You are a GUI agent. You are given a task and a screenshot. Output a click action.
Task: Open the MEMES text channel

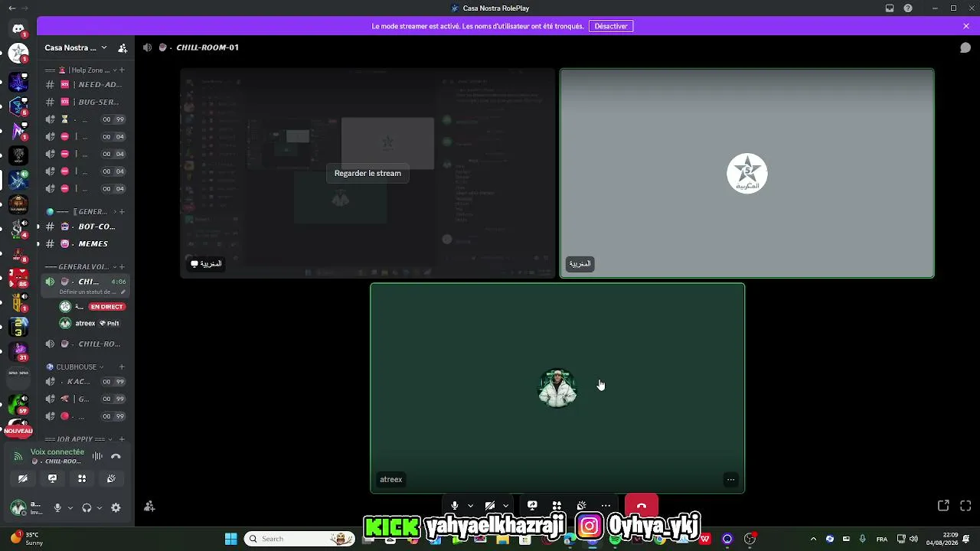(x=84, y=243)
